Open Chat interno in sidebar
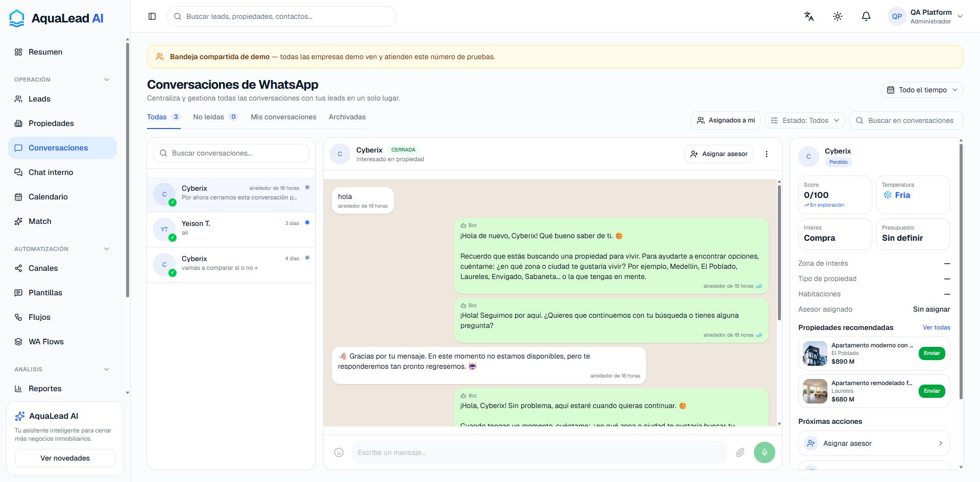The height and width of the screenshot is (482, 980). (x=62, y=172)
